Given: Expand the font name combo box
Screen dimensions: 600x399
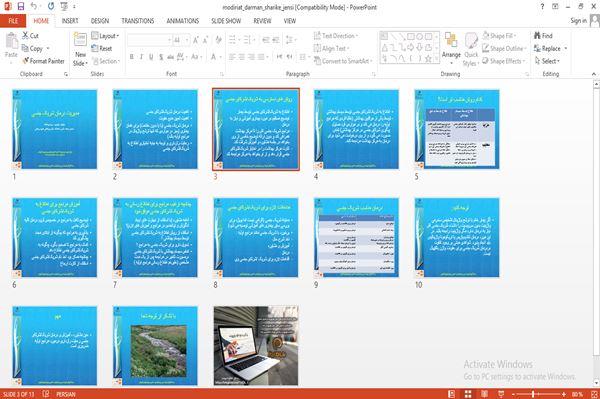Looking at the screenshot, I should [169, 40].
